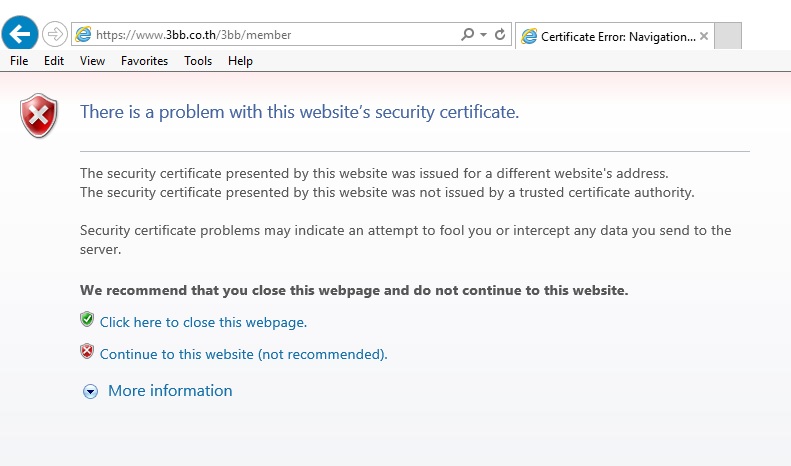Close the Certificate Error tab
This screenshot has width=791, height=466.
coord(704,36)
